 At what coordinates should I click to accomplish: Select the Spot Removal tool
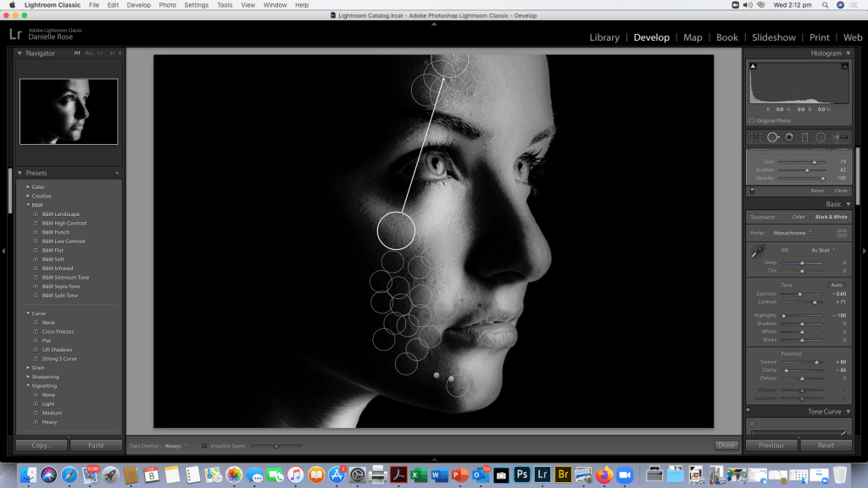773,136
